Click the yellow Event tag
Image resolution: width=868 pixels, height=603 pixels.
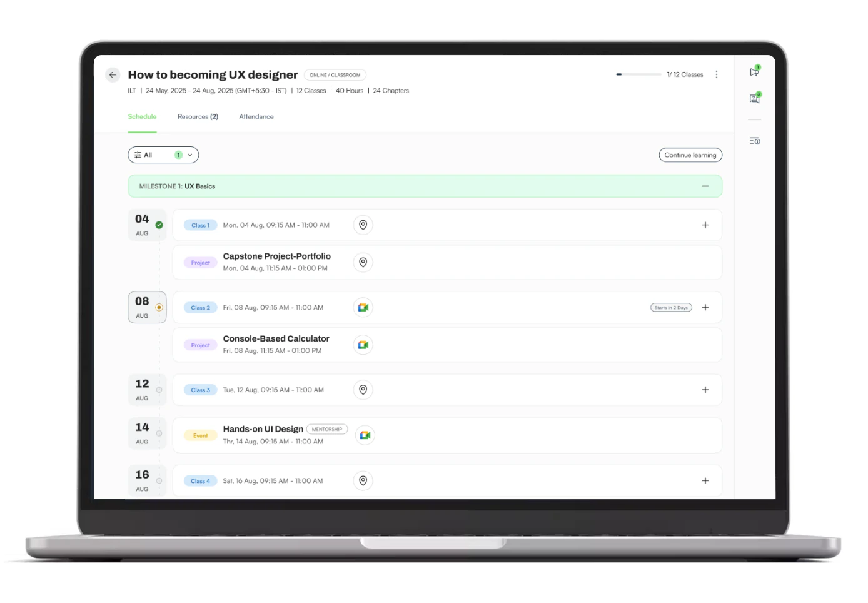point(201,436)
